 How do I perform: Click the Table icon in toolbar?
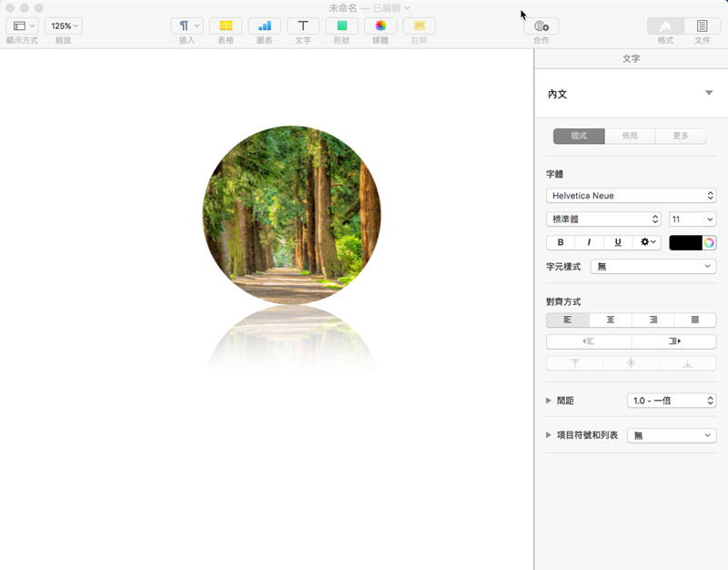pyautogui.click(x=226, y=26)
